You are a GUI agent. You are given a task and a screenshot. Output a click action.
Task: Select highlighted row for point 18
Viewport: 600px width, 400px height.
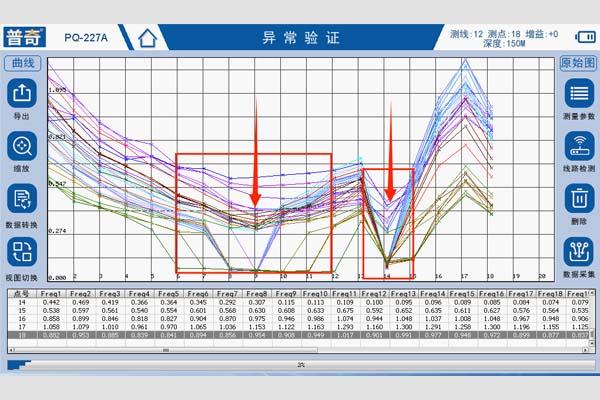[298, 335]
